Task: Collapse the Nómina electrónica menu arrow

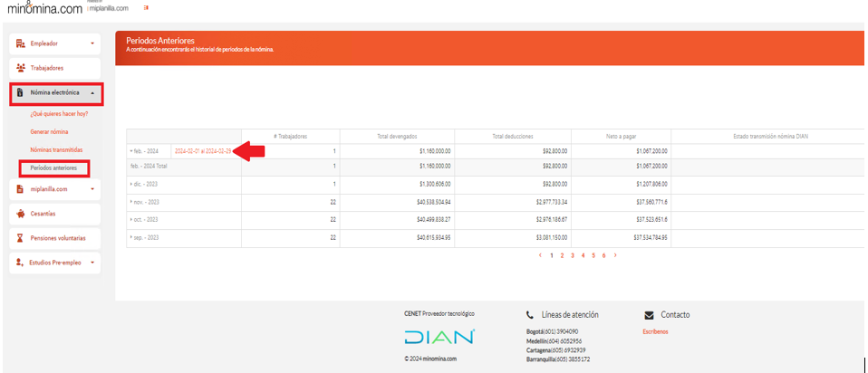Action: pyautogui.click(x=92, y=93)
